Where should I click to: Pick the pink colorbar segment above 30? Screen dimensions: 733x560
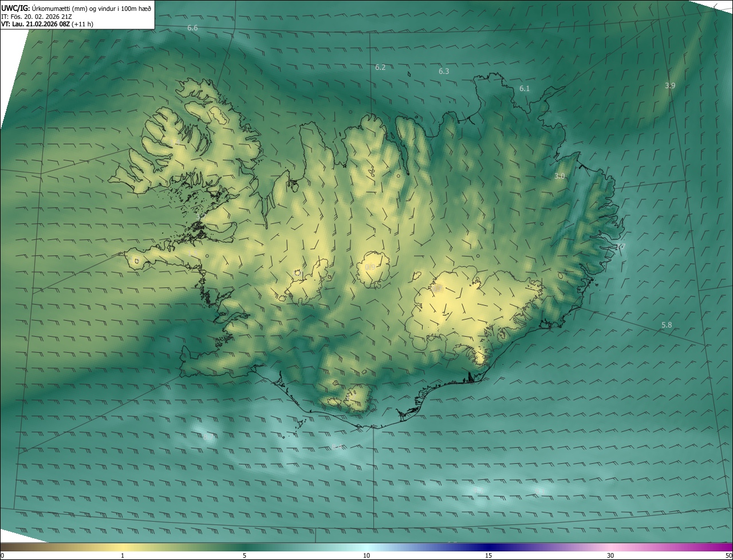610,547
